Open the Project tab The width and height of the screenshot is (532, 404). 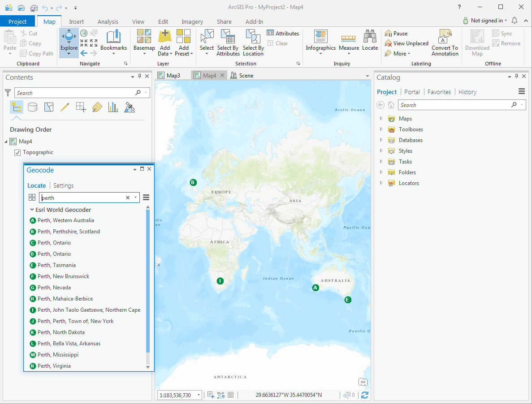(x=17, y=21)
